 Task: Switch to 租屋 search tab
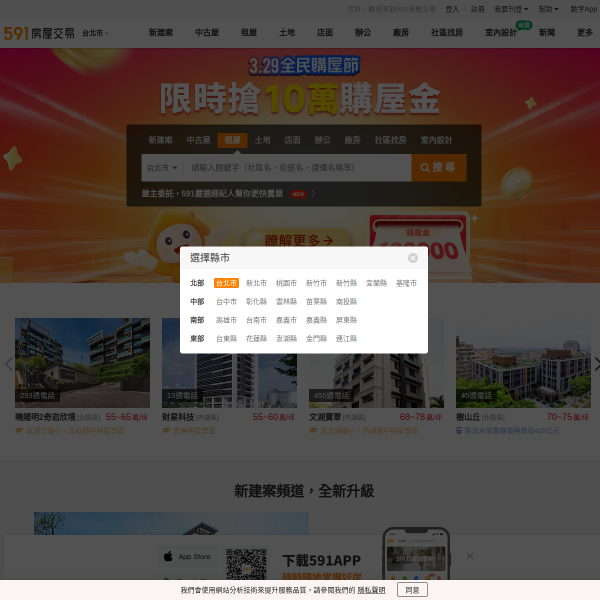click(232, 140)
